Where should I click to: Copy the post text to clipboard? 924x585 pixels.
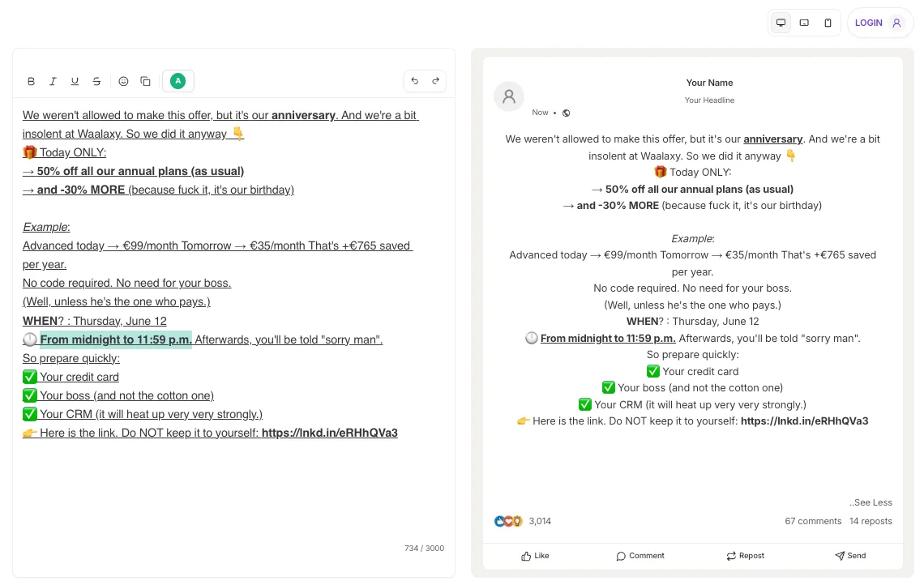[x=145, y=81]
